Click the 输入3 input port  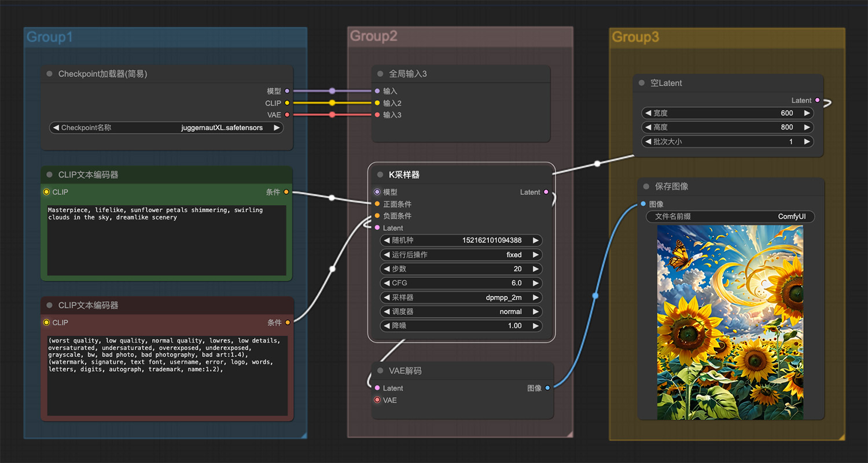tap(377, 115)
